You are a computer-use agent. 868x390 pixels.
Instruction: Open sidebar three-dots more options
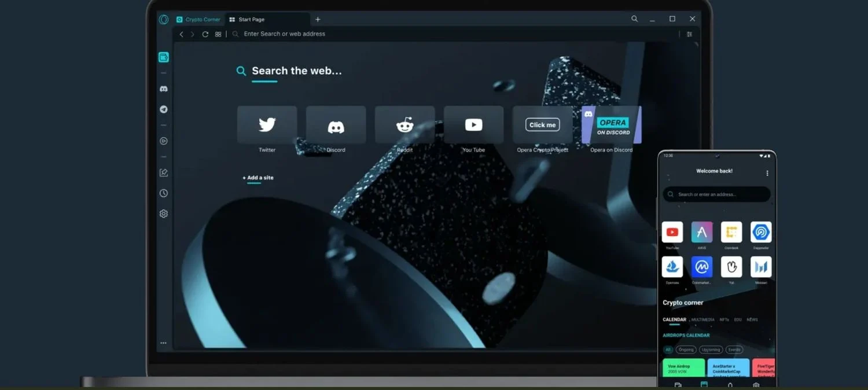pos(164,343)
